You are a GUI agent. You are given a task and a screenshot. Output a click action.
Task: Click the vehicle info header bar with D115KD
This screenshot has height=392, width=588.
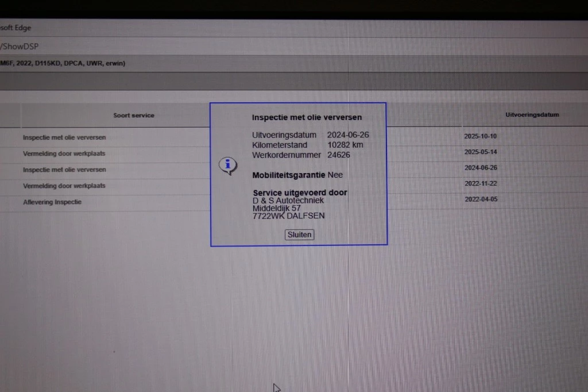[63, 63]
